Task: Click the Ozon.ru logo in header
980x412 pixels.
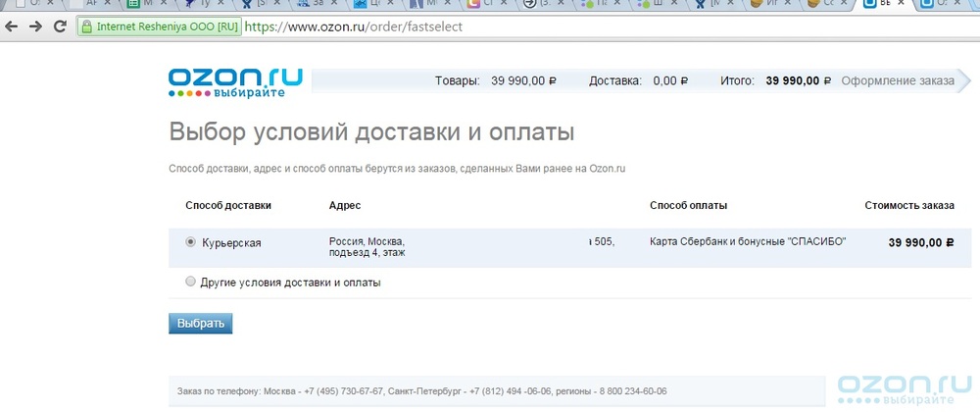Action: [235, 82]
